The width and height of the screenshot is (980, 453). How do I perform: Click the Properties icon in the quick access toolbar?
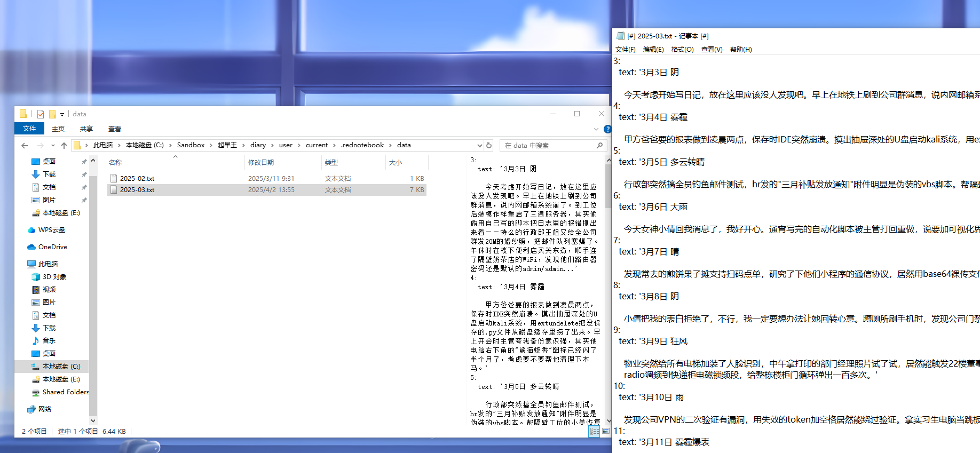pyautogui.click(x=41, y=114)
